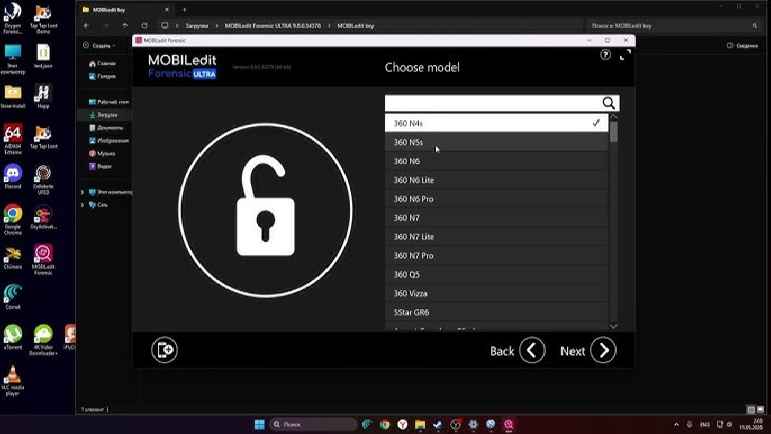Image resolution: width=771 pixels, height=434 pixels.
Task: Select Desktop folder in the Explorer sidebar
Action: coord(109,102)
